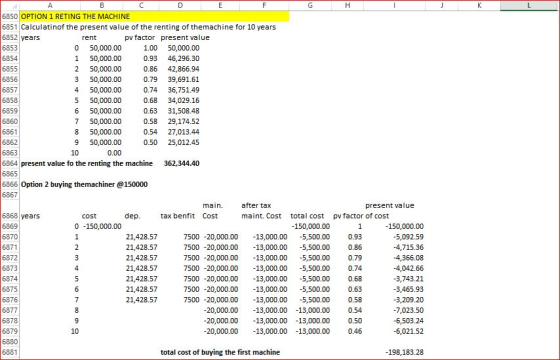Select present value cell -3,743.21
Screen dimensions: 560x360
[408, 279]
